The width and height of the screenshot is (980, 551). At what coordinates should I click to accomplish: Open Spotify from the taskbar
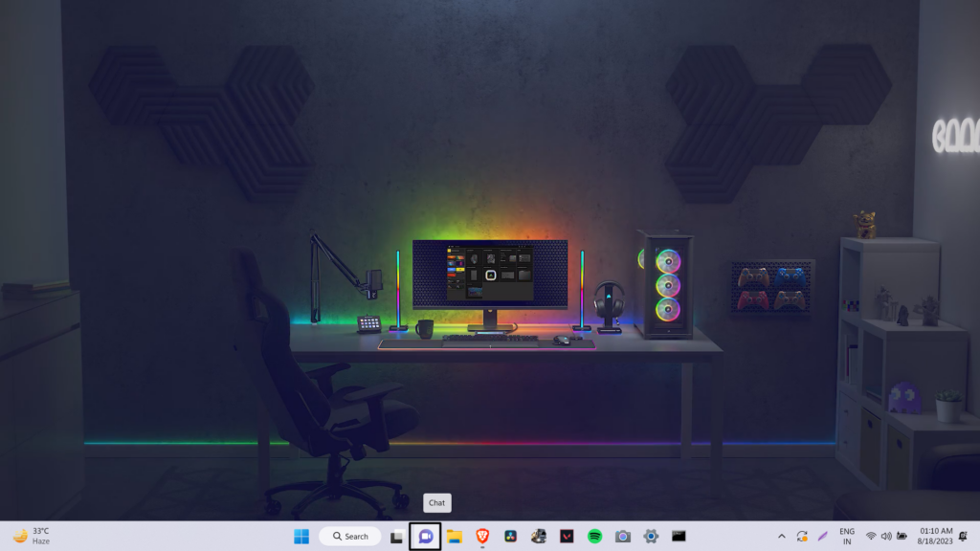click(594, 537)
